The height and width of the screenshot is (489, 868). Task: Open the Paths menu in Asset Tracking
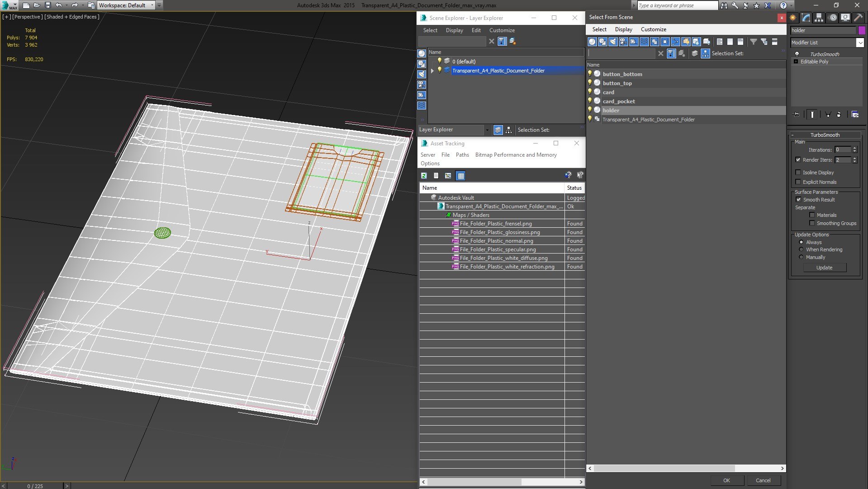[x=462, y=155]
